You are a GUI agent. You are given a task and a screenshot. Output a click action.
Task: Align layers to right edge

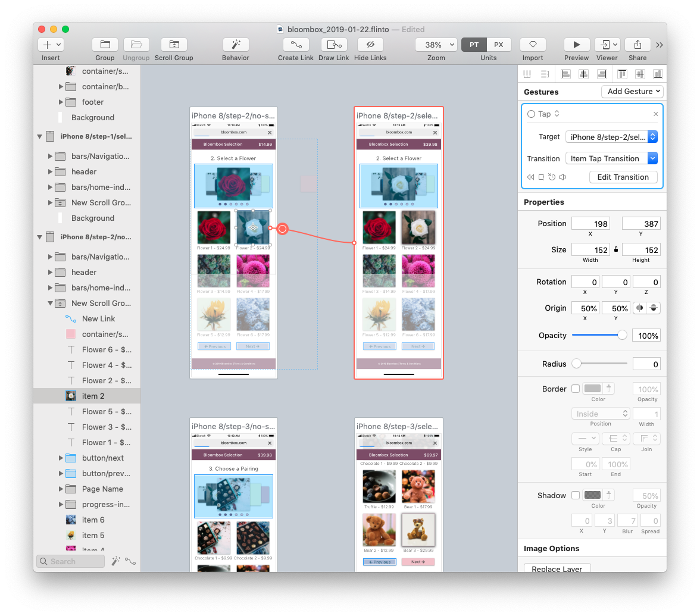click(x=602, y=74)
